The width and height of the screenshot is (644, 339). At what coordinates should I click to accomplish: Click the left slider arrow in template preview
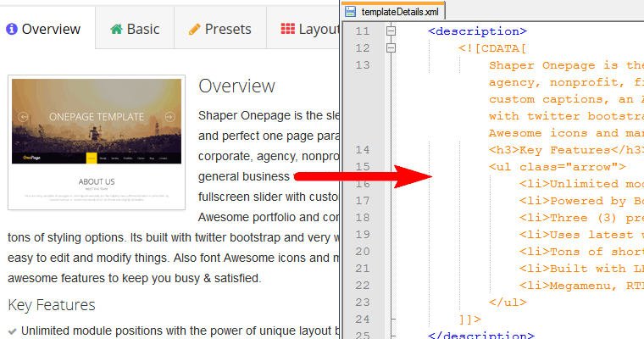(25, 117)
